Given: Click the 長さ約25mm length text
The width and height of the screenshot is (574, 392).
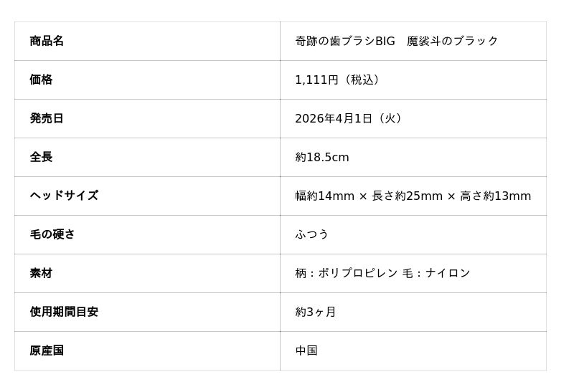Looking at the screenshot, I should [x=407, y=196].
